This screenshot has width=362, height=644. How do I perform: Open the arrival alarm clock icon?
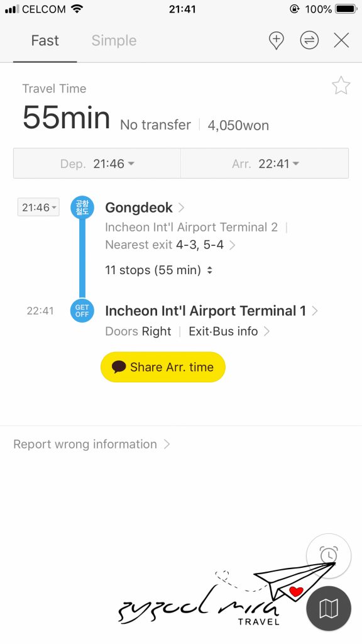[x=328, y=555]
